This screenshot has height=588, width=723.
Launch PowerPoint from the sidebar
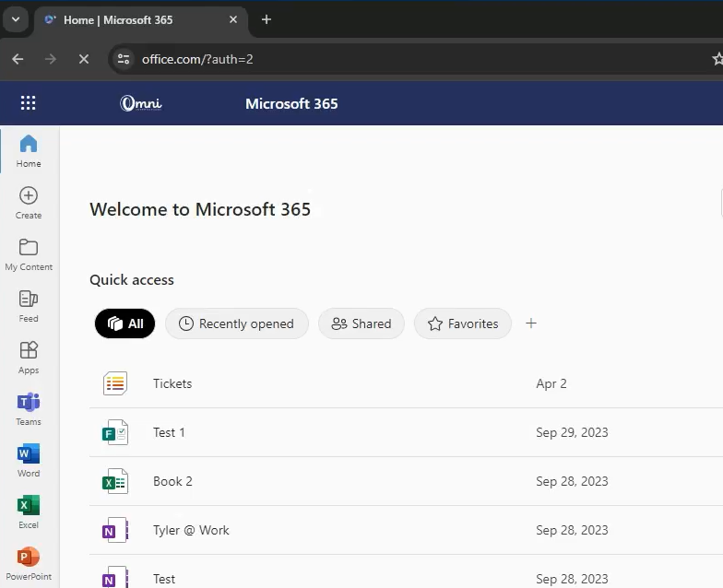[x=29, y=564]
